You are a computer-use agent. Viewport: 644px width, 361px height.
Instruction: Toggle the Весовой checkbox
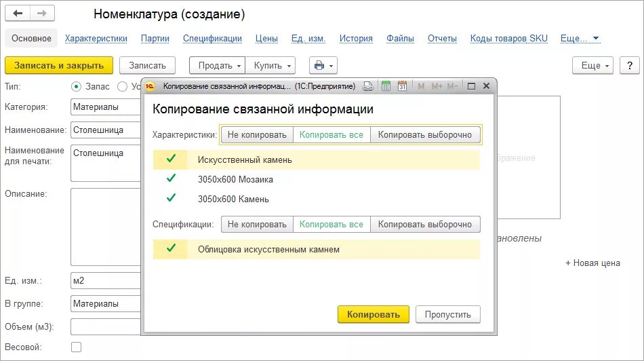(x=77, y=347)
